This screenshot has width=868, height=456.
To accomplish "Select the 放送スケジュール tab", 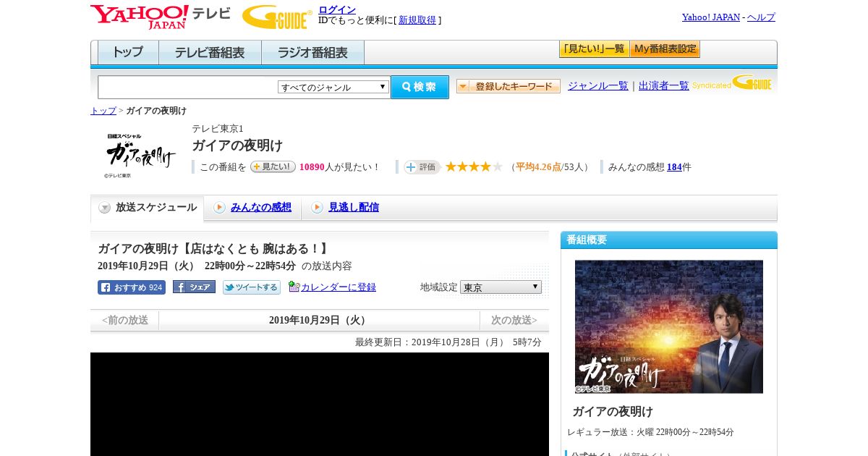I will point(148,208).
